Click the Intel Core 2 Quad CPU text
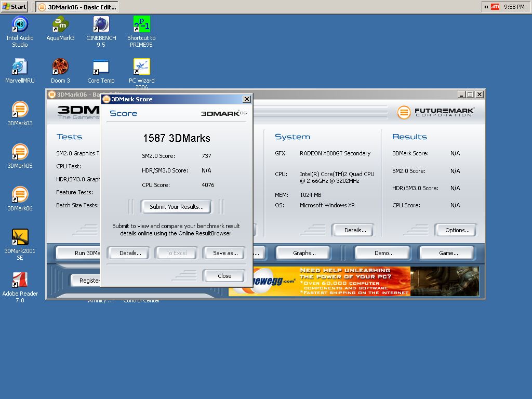 337,178
